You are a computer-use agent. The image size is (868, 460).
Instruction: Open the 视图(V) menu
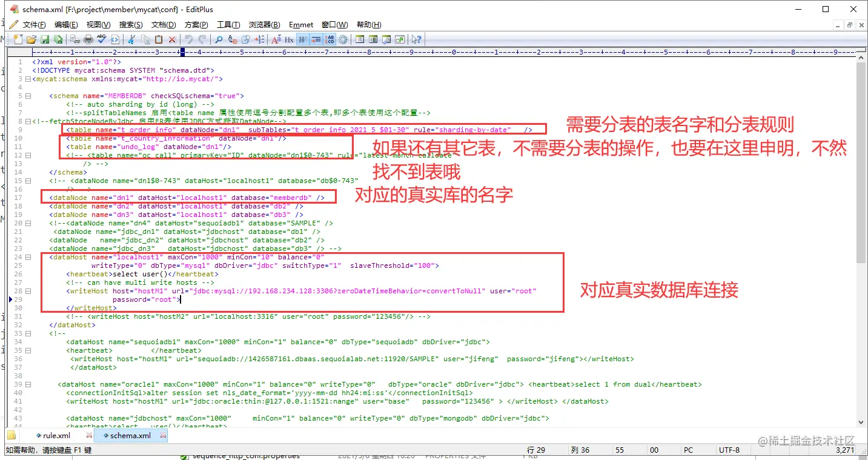click(98, 25)
